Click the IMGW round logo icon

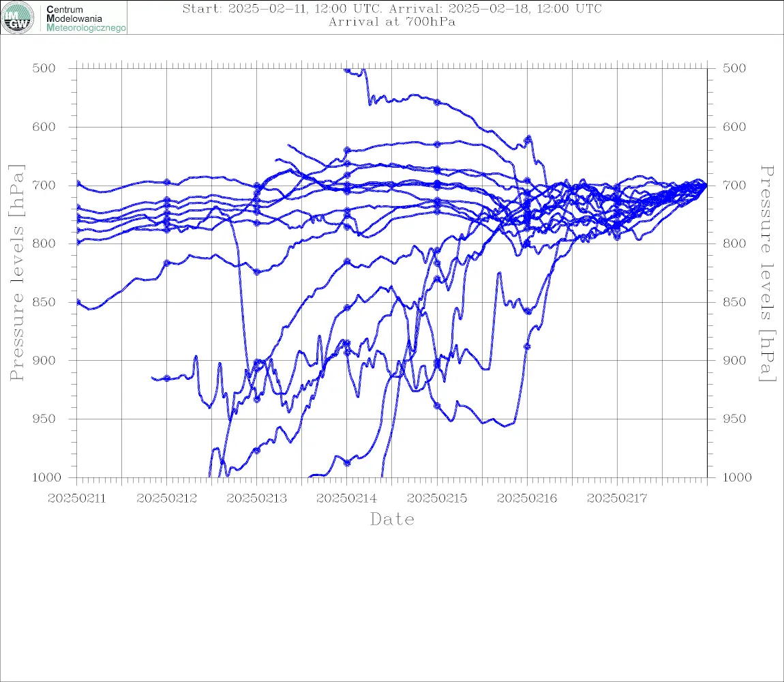tap(18, 18)
